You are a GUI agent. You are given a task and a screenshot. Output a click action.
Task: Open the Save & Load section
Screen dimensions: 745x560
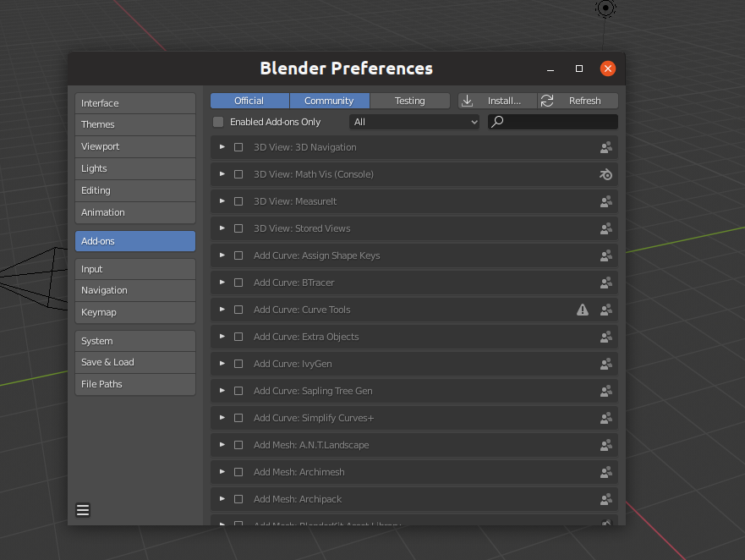tap(135, 362)
